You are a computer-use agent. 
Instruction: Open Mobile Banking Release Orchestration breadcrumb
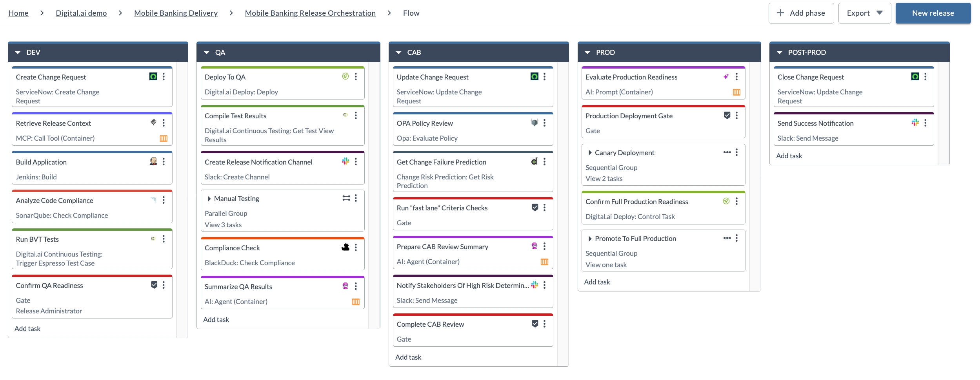tap(310, 13)
